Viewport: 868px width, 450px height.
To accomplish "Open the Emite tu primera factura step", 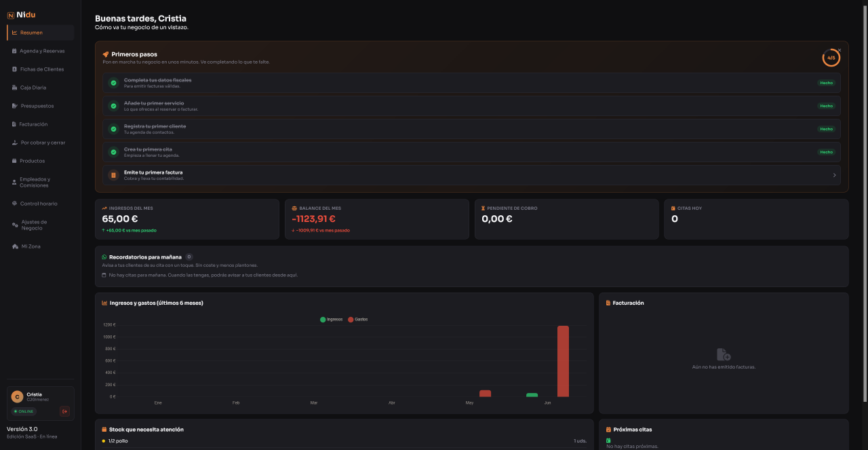I will 471,175.
